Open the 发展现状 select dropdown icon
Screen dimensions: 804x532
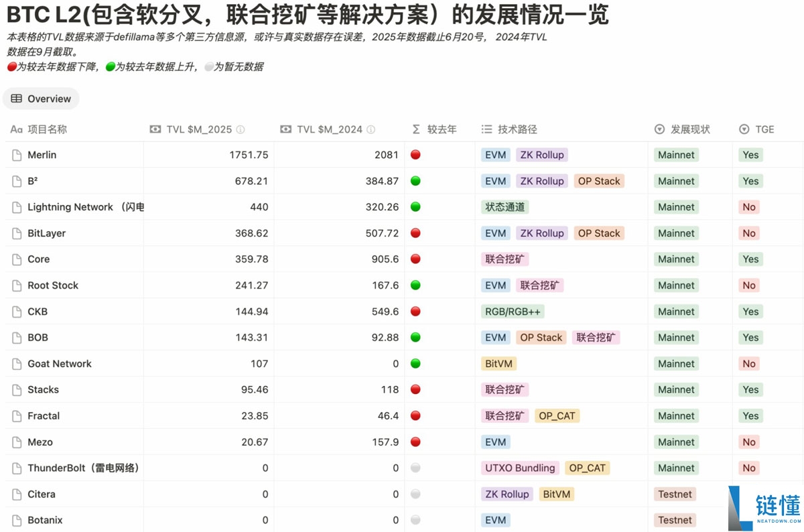tap(658, 129)
